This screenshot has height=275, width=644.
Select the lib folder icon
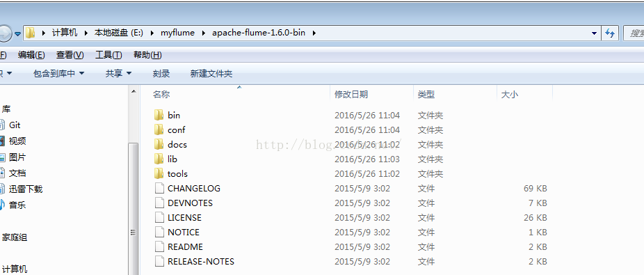point(159,159)
